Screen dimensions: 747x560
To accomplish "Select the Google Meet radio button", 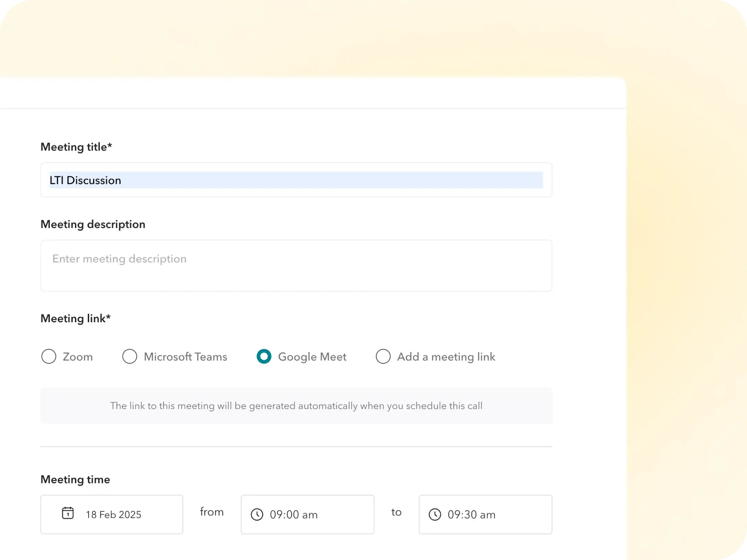I will pos(264,357).
